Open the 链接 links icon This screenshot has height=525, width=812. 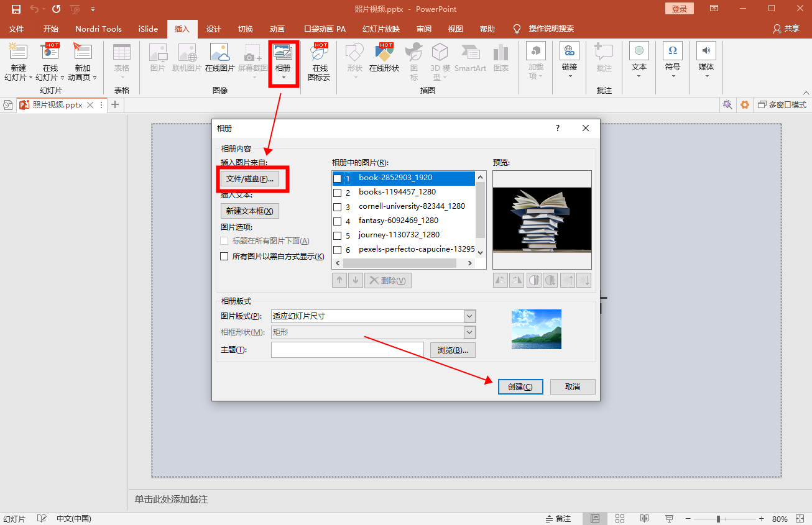(570, 51)
